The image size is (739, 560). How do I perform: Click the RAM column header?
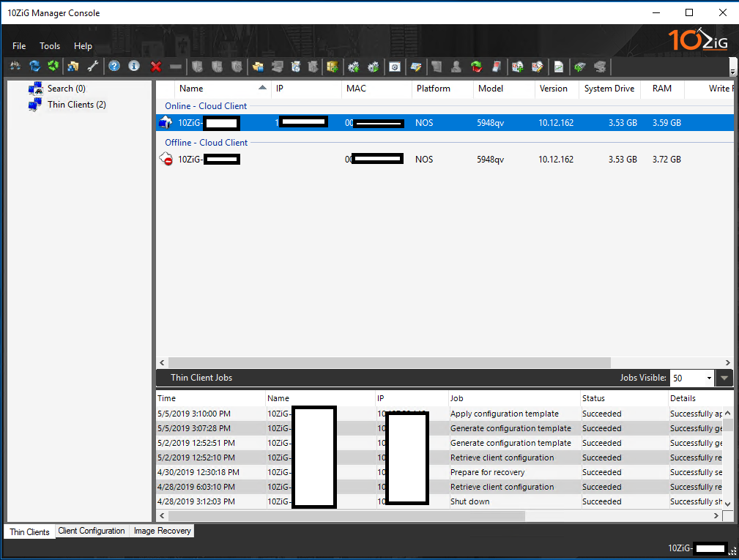[x=661, y=88]
